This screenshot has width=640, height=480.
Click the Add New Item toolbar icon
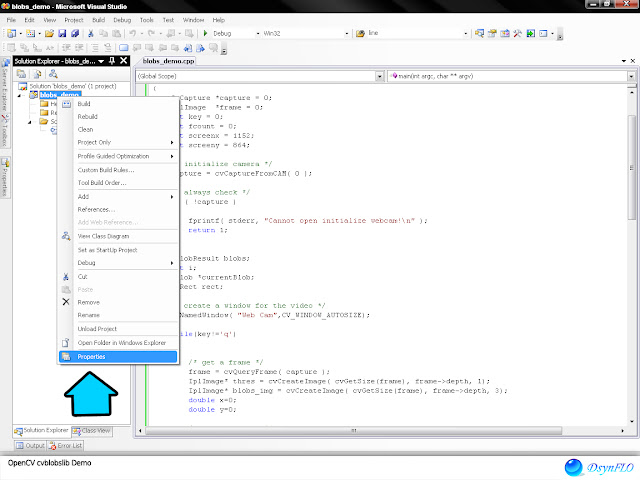(x=31, y=33)
